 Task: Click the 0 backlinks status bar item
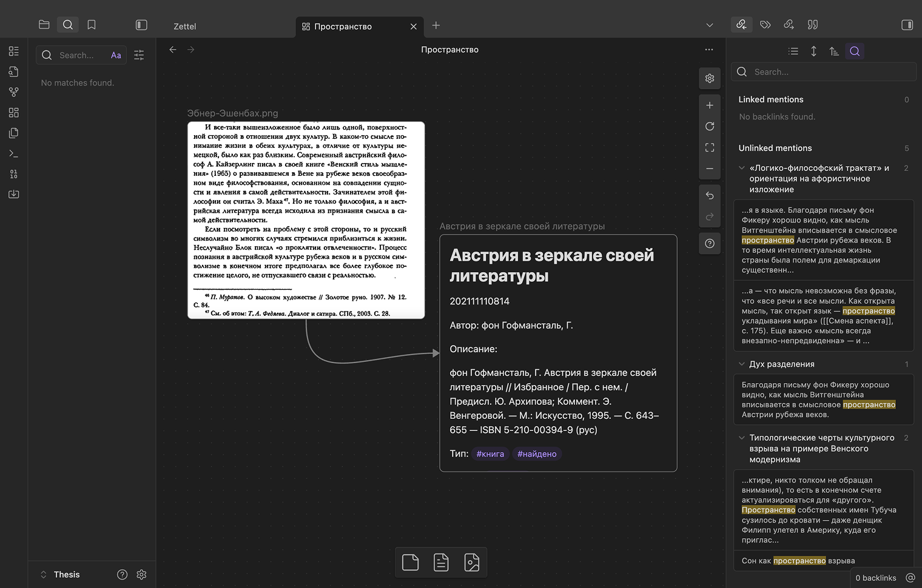click(876, 578)
